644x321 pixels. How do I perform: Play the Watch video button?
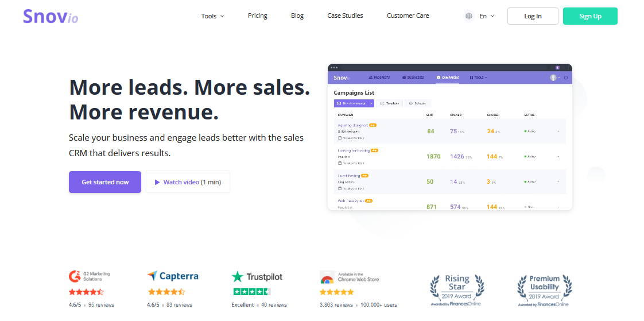(188, 181)
